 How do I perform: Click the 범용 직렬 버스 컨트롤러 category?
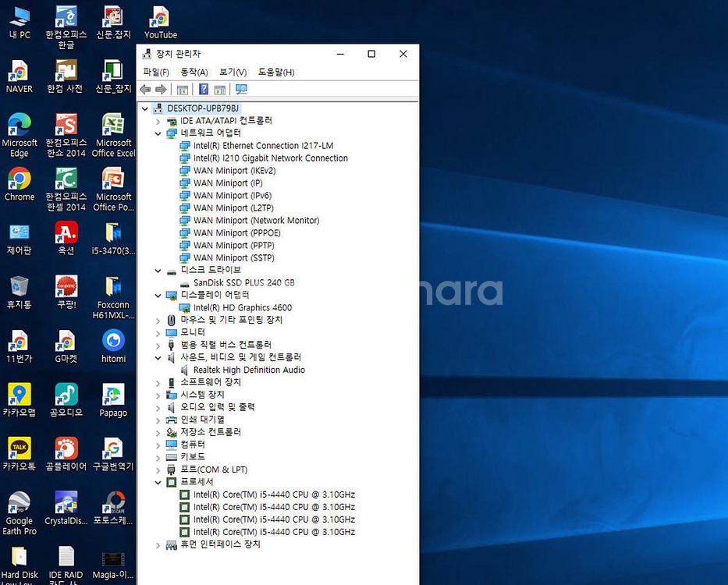coord(226,345)
